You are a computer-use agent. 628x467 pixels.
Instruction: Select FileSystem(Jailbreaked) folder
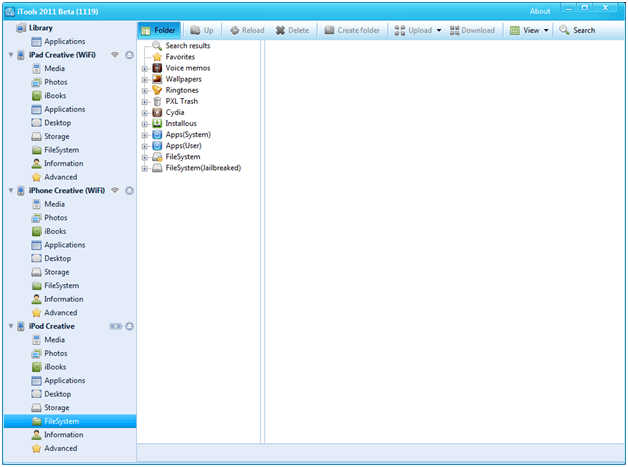pos(203,168)
